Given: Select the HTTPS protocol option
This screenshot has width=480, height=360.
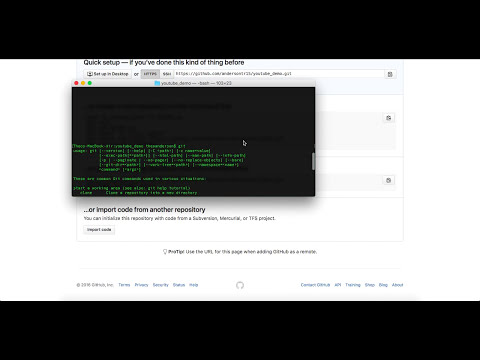Looking at the screenshot, I should click(x=150, y=74).
